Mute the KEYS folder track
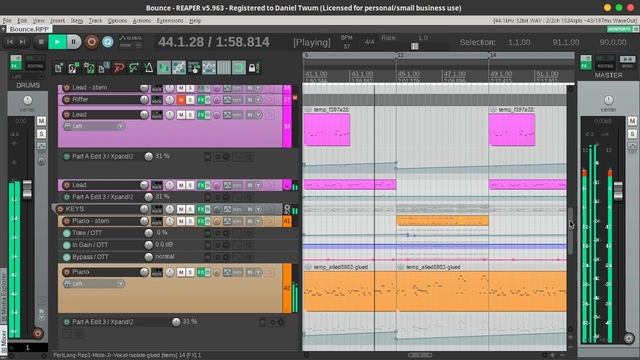 (x=181, y=209)
